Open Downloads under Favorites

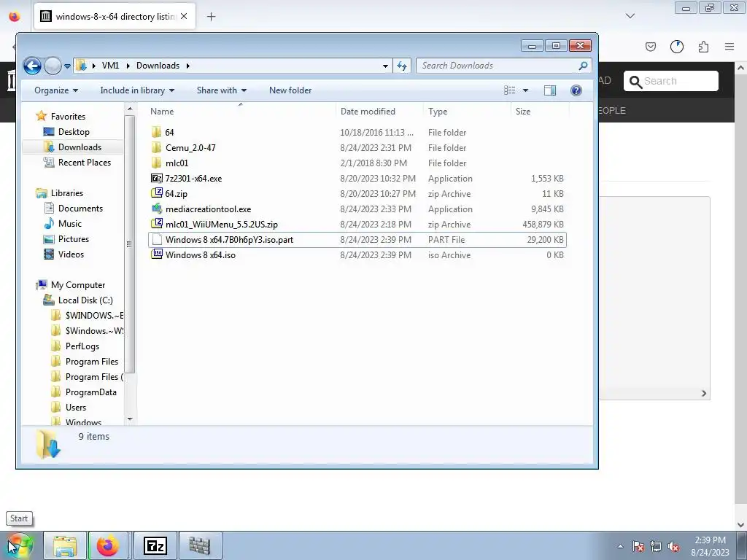pos(80,147)
